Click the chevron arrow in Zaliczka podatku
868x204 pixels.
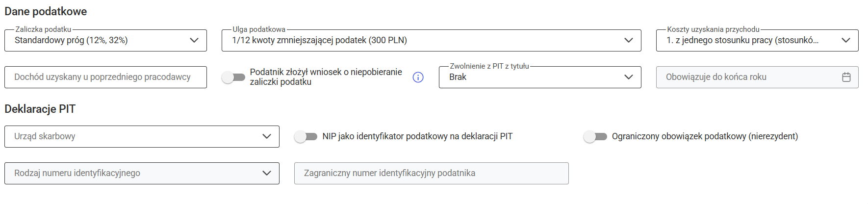pyautogui.click(x=194, y=41)
